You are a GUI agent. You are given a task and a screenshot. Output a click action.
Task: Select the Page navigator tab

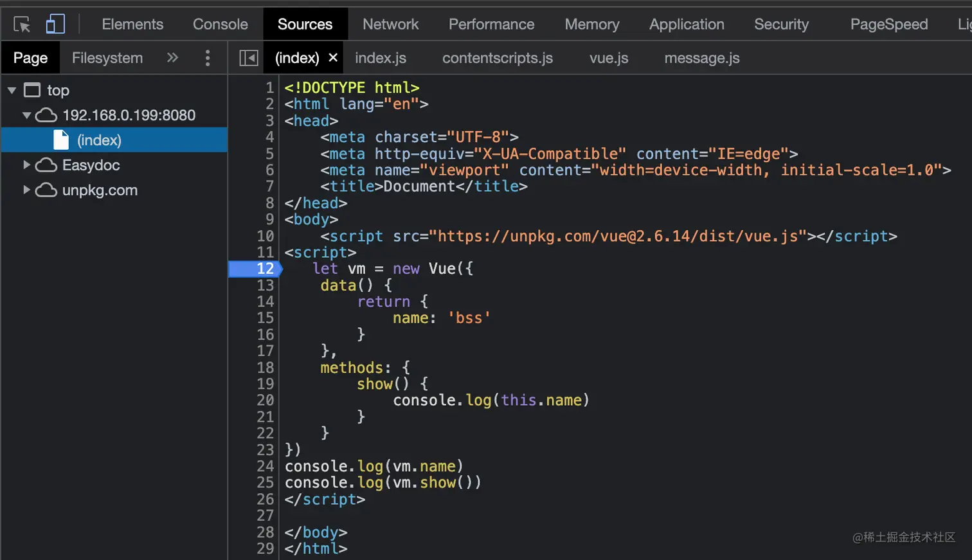[30, 58]
